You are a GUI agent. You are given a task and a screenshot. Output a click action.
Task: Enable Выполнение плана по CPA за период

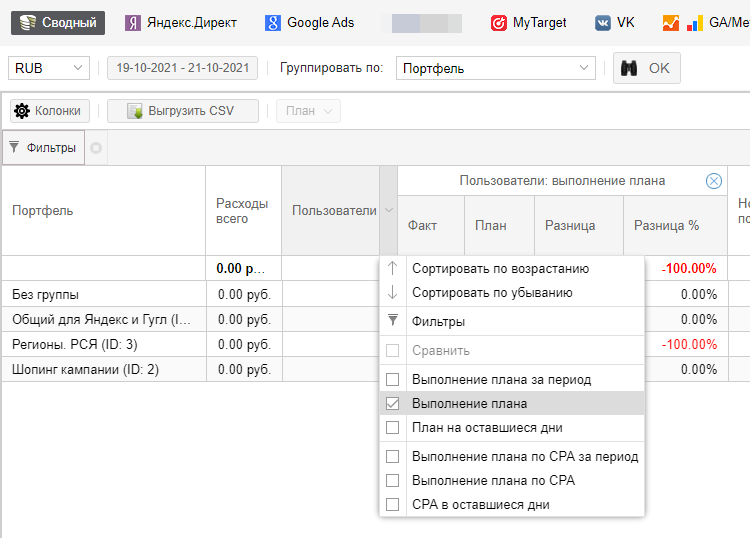click(392, 457)
